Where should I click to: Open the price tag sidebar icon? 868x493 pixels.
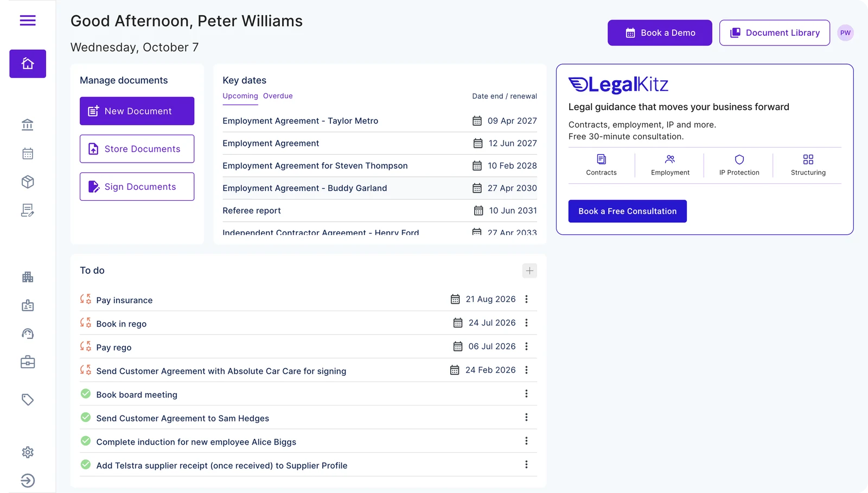click(x=28, y=400)
